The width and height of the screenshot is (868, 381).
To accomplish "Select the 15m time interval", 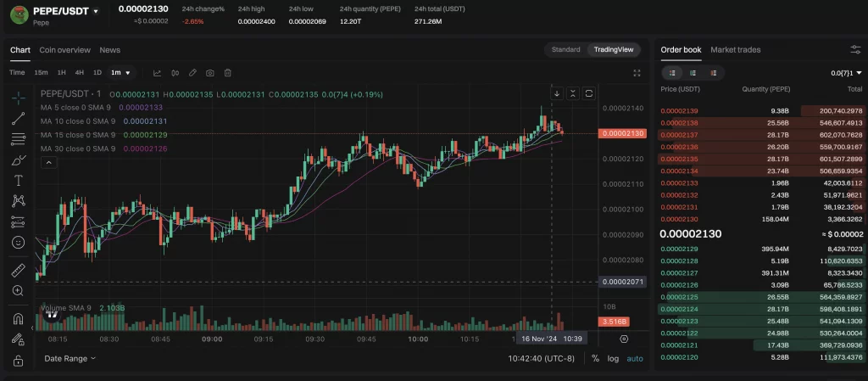I will 41,72.
